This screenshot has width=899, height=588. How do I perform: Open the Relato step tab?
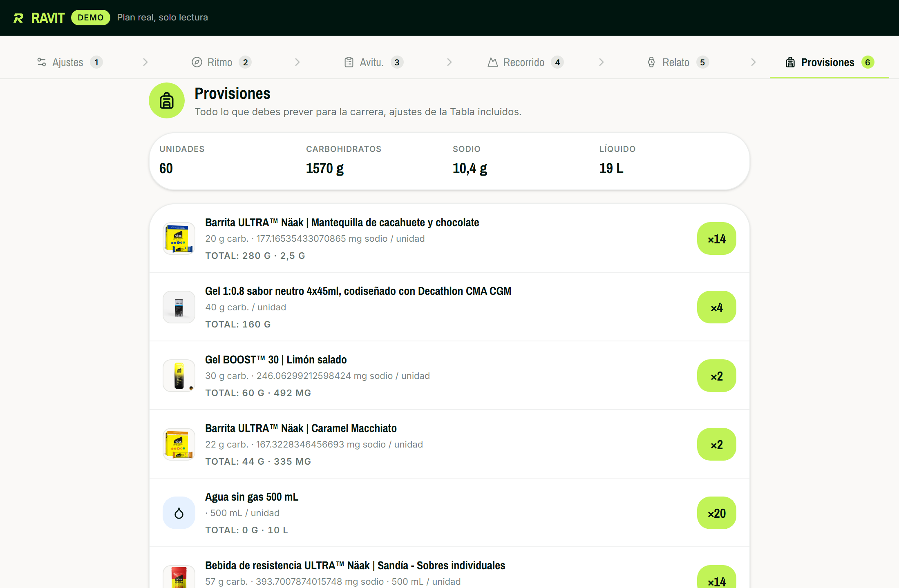point(678,62)
